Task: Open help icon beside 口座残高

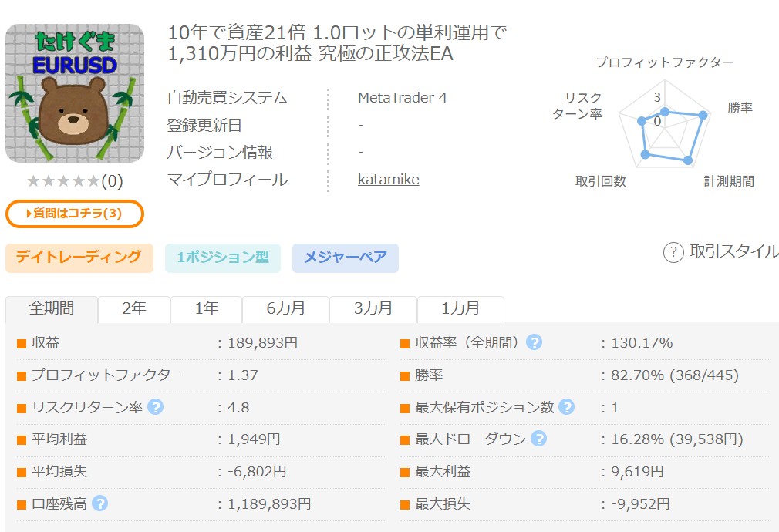Action: (99, 503)
